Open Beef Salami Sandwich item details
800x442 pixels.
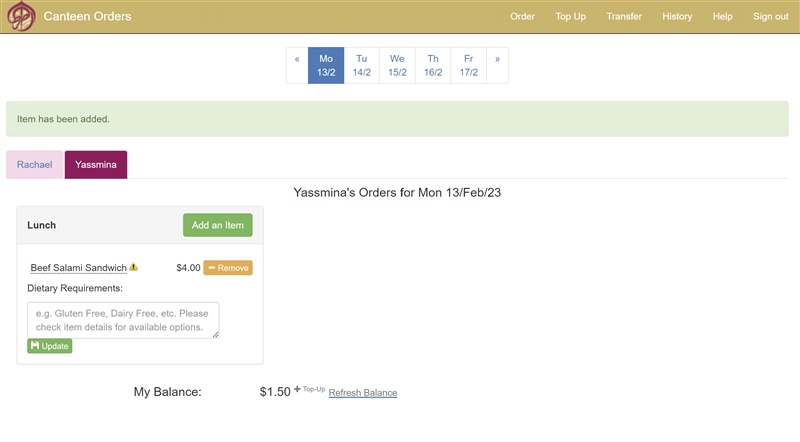tap(79, 267)
